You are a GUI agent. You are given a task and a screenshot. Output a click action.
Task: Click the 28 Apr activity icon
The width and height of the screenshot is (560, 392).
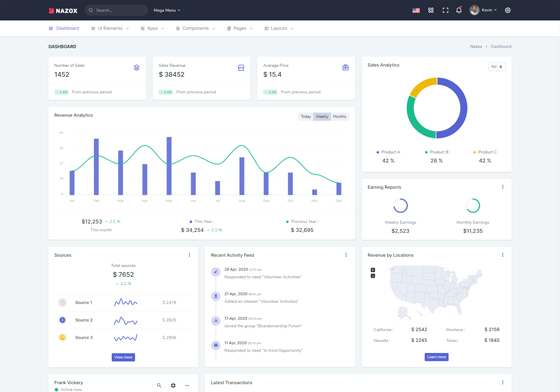coord(215,272)
